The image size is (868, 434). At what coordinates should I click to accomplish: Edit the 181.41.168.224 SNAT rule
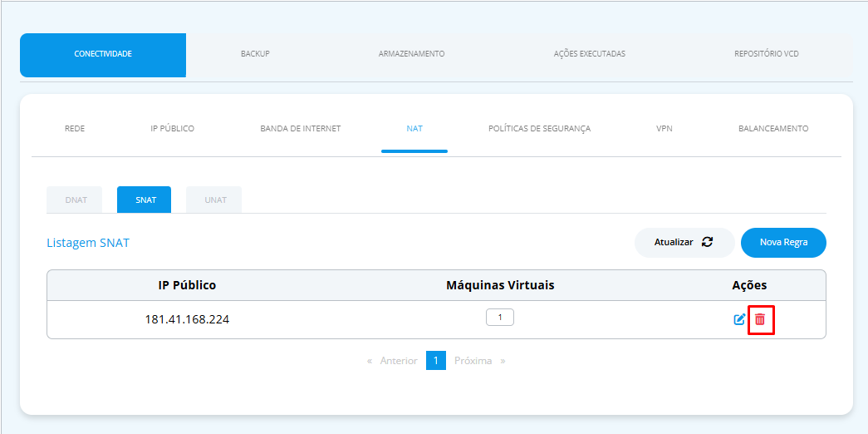(739, 319)
